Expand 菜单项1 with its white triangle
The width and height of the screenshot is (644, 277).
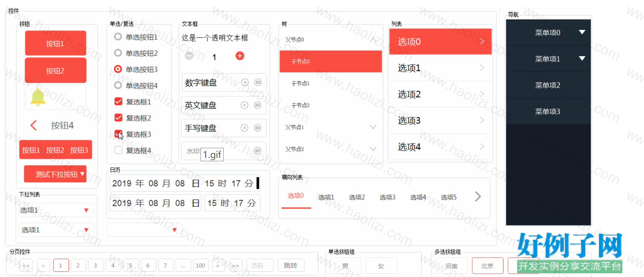(582, 59)
